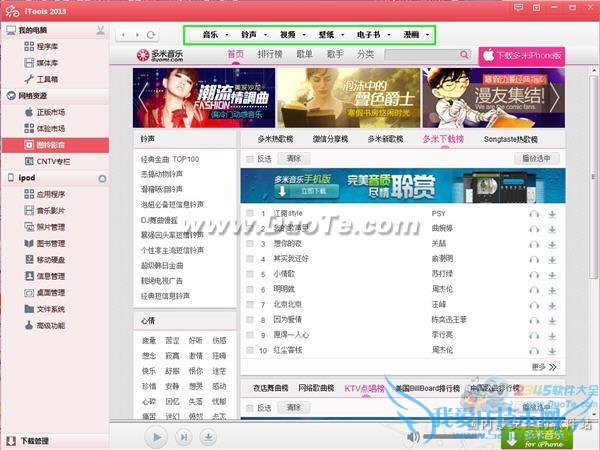Switch to the 排行榜 tab
This screenshot has width=600, height=450.
coord(270,54)
